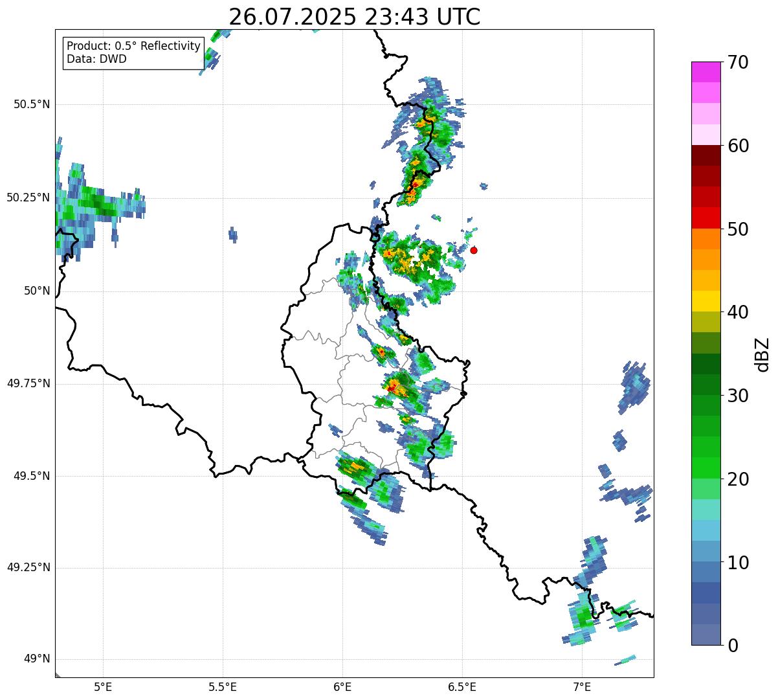Select the 'Data: DWD' label
778x700 pixels.
point(97,59)
